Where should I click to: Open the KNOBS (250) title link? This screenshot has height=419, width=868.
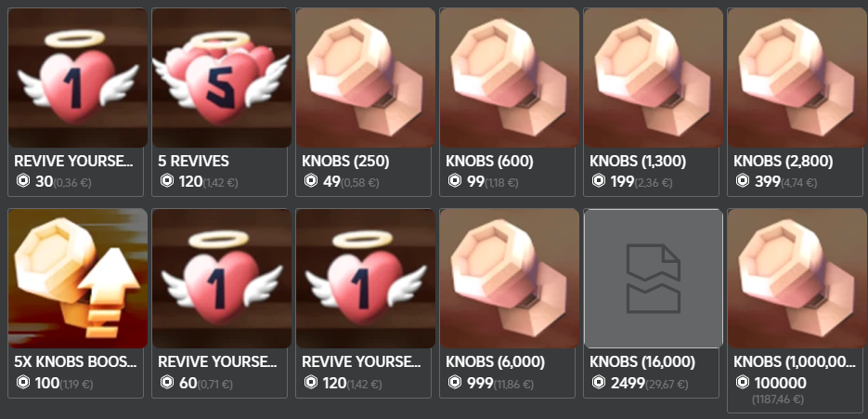pos(345,162)
